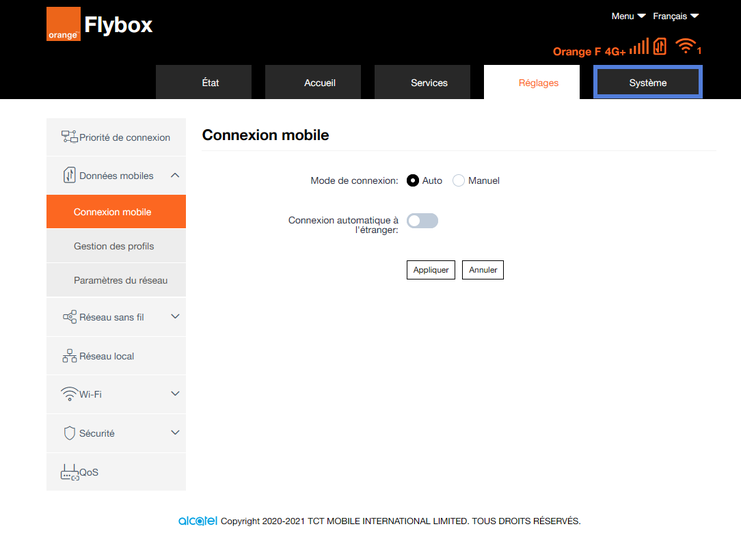741x546 pixels.
Task: Click the Priorité de connexion sidebar icon
Action: [69, 137]
